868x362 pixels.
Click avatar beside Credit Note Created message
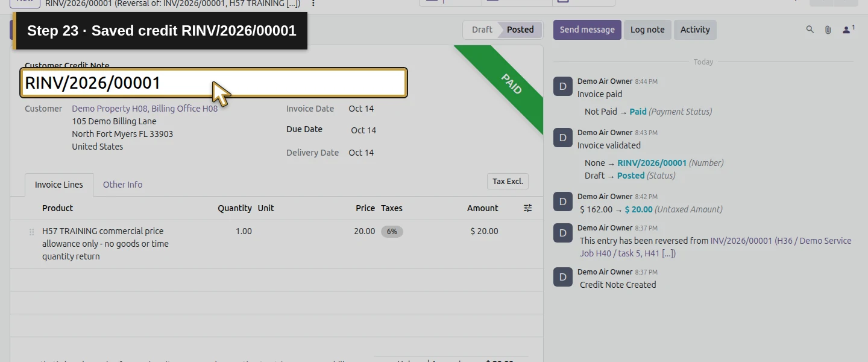coord(563,278)
